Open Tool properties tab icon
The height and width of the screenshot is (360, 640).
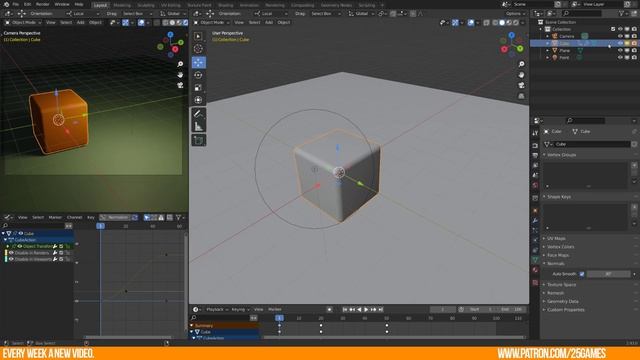click(535, 133)
